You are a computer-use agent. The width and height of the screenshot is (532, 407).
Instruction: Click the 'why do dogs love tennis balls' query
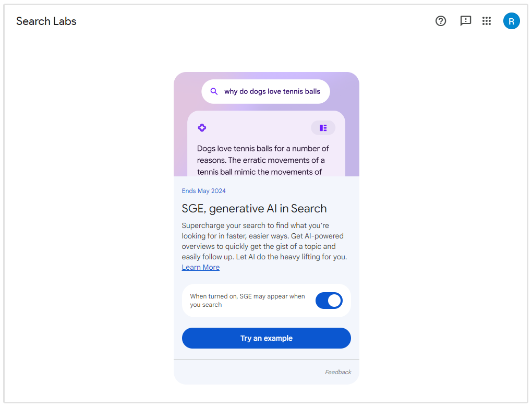pyautogui.click(x=272, y=91)
